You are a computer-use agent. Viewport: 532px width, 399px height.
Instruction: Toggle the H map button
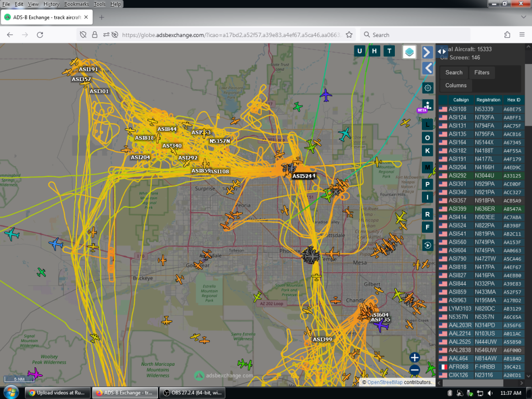click(x=374, y=51)
